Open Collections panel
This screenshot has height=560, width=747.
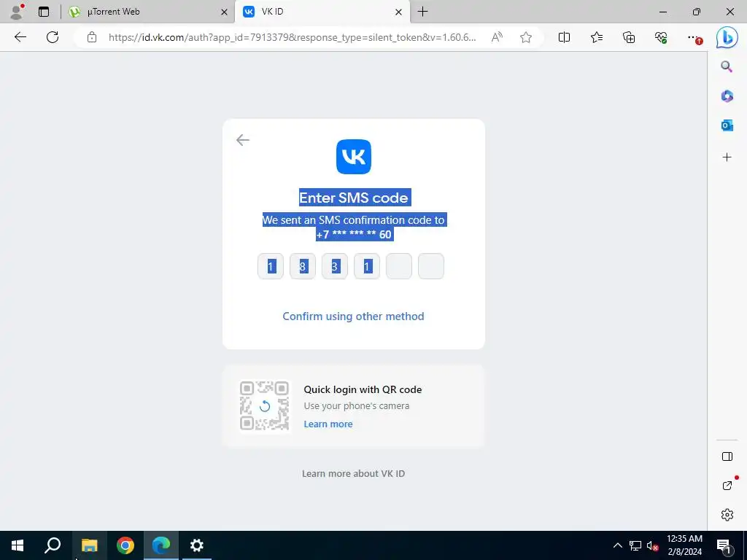pyautogui.click(x=629, y=37)
